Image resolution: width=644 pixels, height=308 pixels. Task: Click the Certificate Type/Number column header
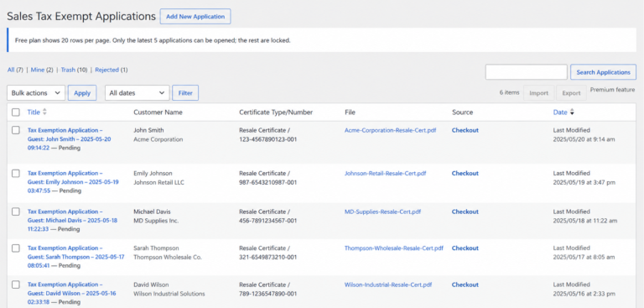[x=276, y=112]
